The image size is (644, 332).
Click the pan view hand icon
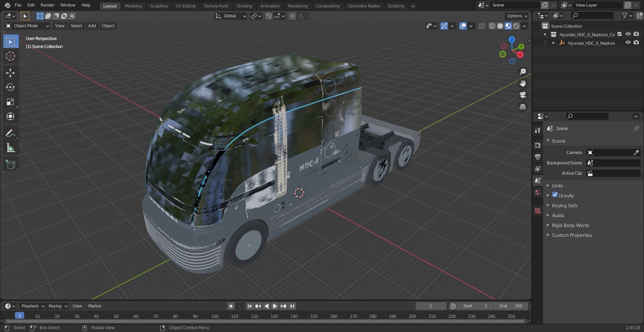(522, 83)
